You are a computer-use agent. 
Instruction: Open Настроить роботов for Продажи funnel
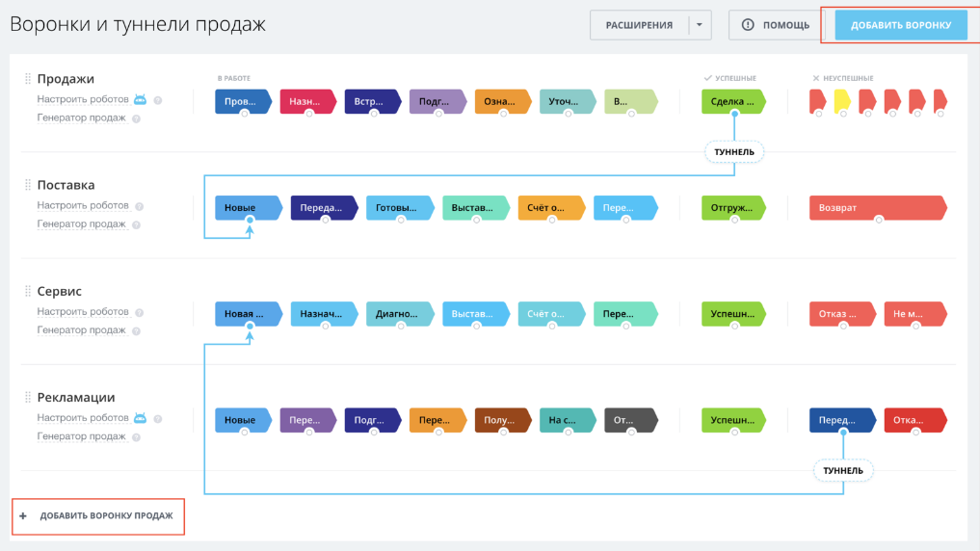click(x=83, y=99)
